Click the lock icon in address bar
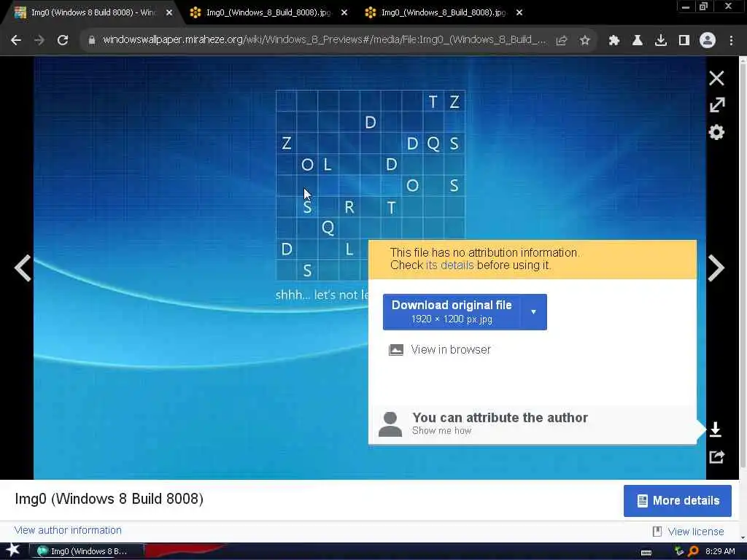Image resolution: width=747 pixels, height=560 pixels. 91,40
